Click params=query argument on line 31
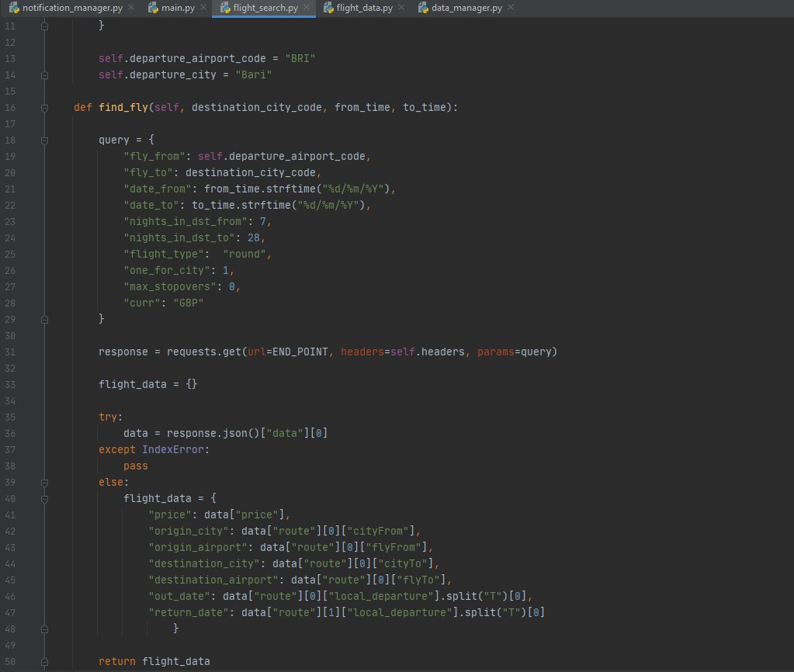The height and width of the screenshot is (672, 794). (x=515, y=352)
